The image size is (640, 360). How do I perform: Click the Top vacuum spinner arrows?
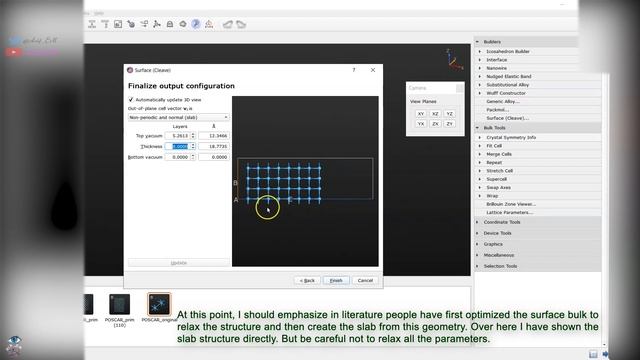click(193, 136)
